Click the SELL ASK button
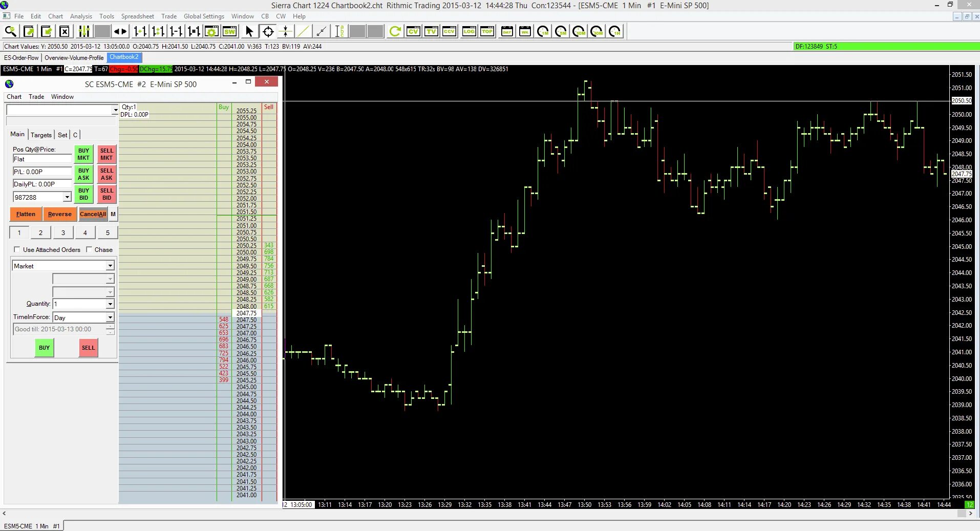The image size is (980, 531). pos(106,174)
